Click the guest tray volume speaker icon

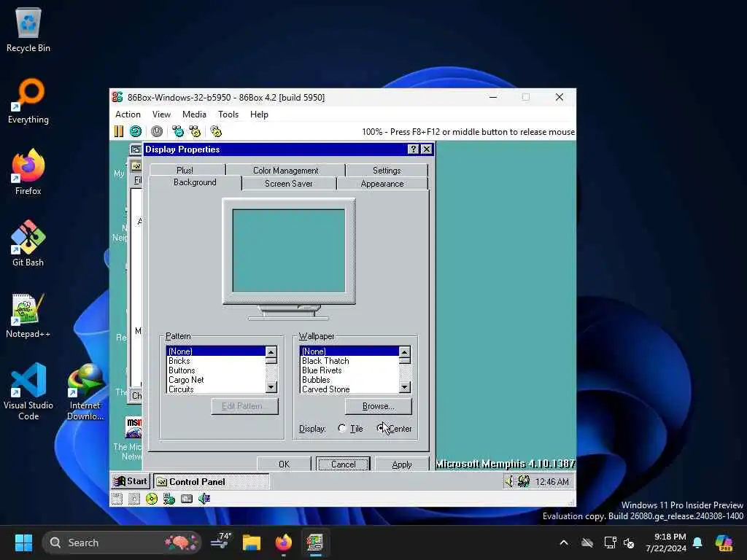[510, 481]
